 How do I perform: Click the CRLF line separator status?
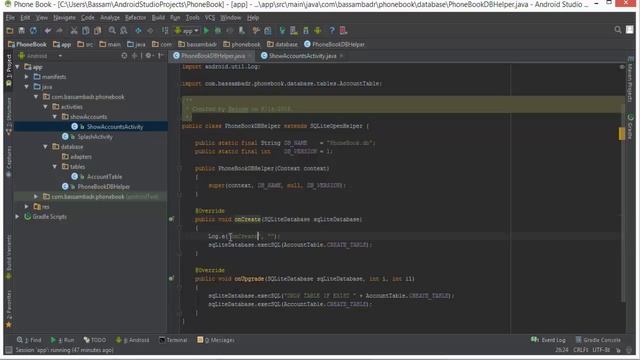(x=580, y=350)
